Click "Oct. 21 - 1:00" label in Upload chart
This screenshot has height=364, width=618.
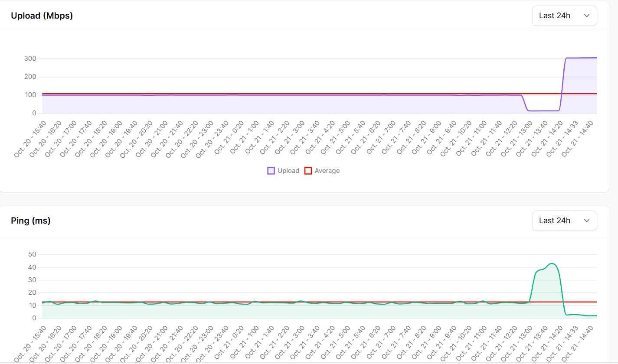pos(244,136)
